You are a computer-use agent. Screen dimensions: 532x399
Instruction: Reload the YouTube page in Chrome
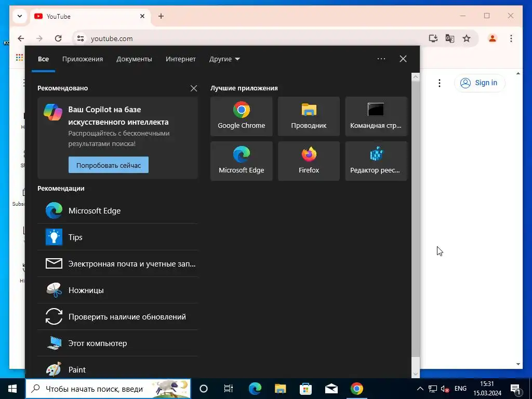coord(58,38)
